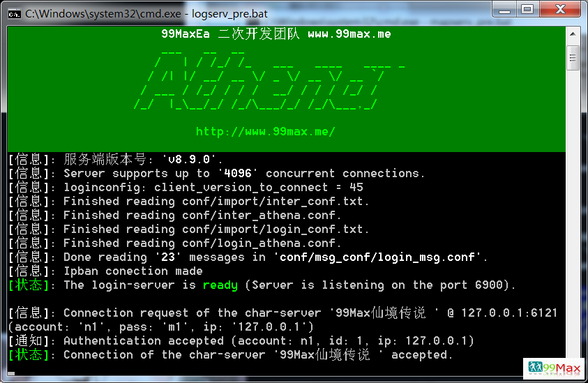Click the scrollbar up arrow
This screenshot has height=383, width=588.
(x=573, y=33)
